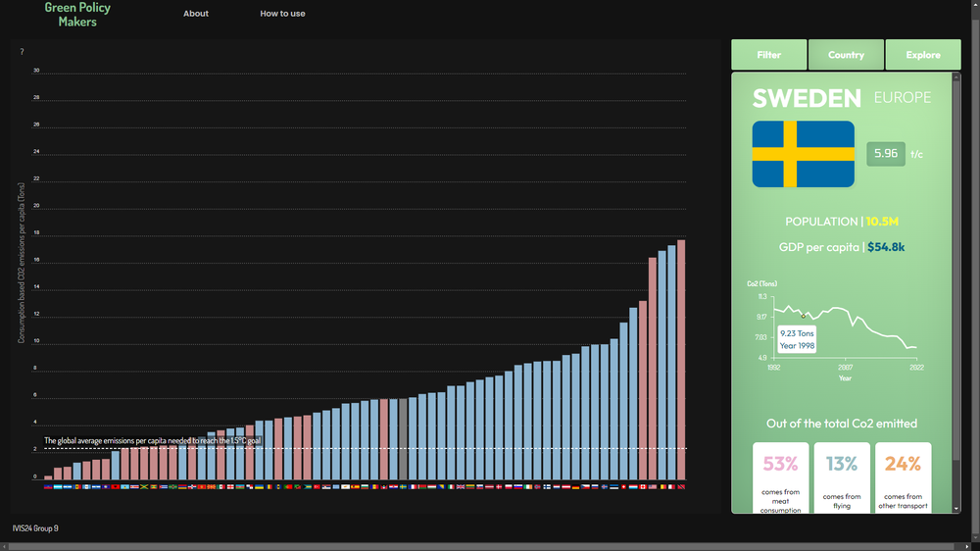980x551 pixels.
Task: Click the population value 10.5M
Action: click(x=882, y=222)
